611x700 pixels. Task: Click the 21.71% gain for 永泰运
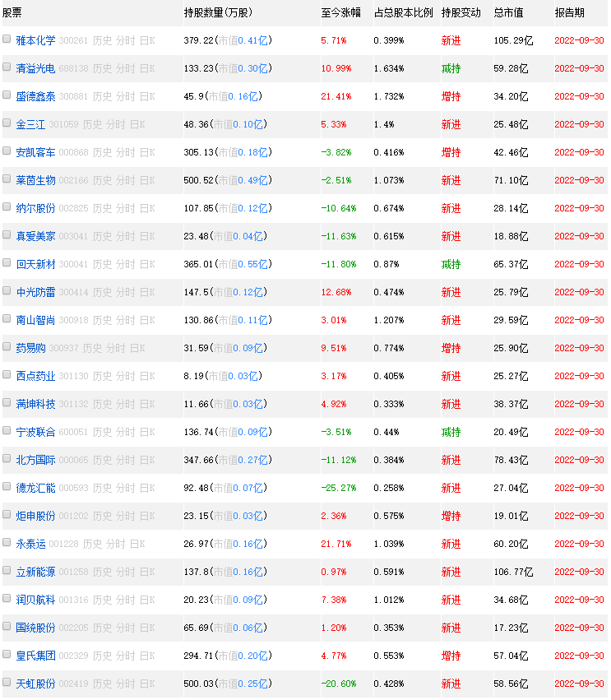click(336, 544)
